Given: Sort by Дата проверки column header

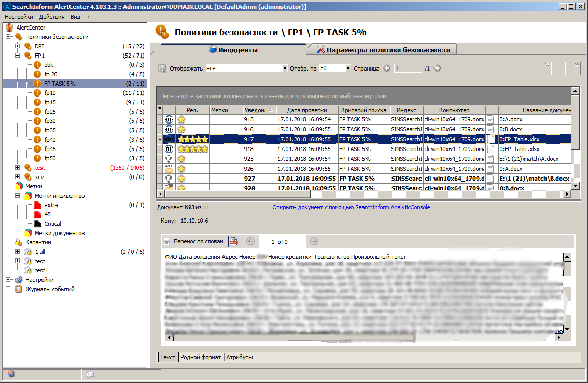Looking at the screenshot, I should [x=307, y=110].
